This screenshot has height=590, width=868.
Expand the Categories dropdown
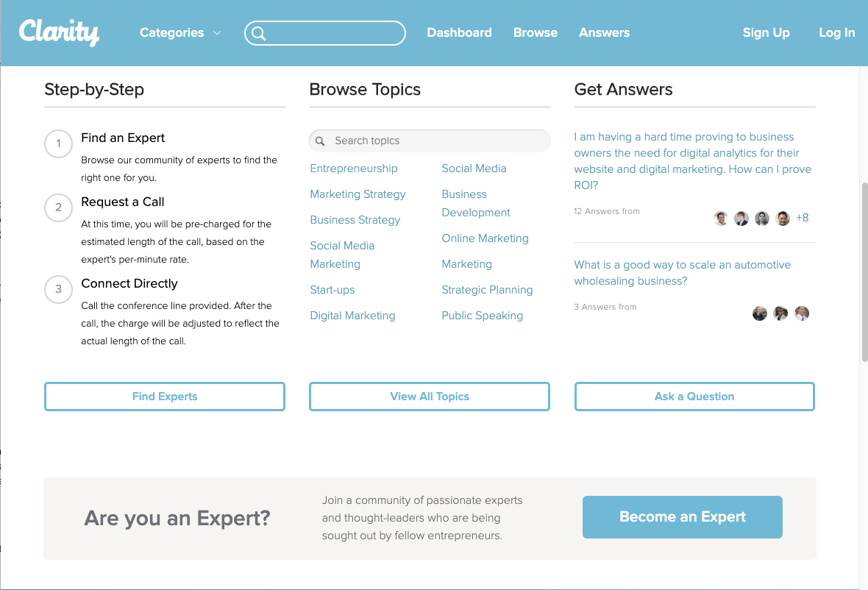click(x=180, y=33)
